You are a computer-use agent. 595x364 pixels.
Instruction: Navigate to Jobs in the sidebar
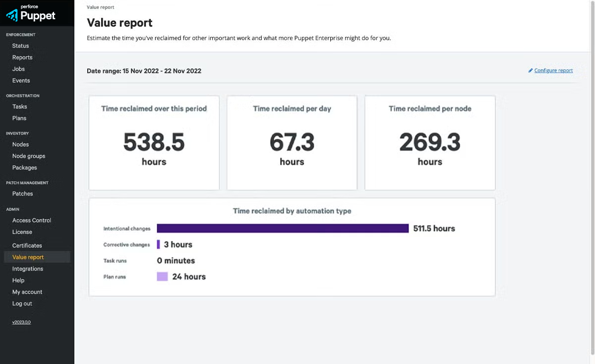(x=18, y=68)
